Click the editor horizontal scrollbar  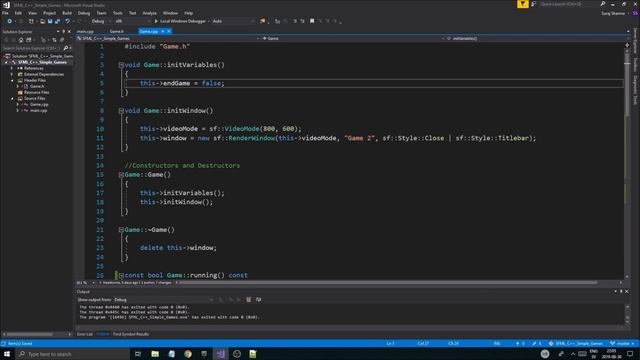click(x=389, y=282)
